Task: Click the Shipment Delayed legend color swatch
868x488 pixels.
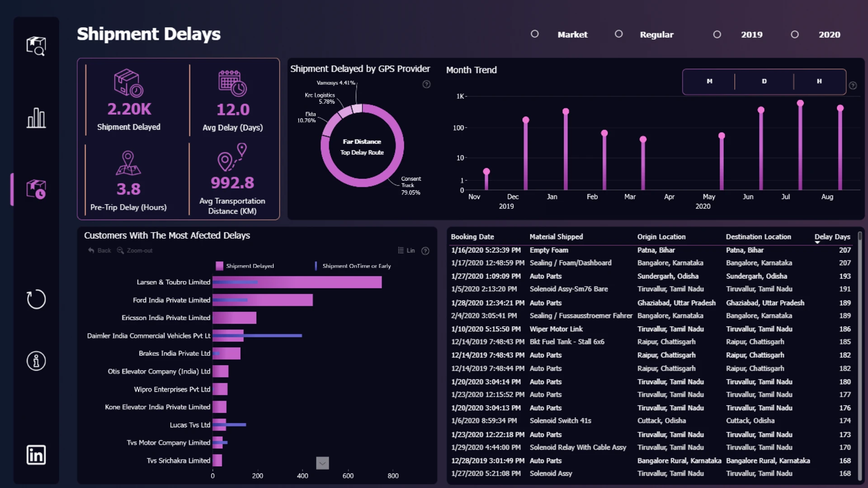Action: coord(219,266)
